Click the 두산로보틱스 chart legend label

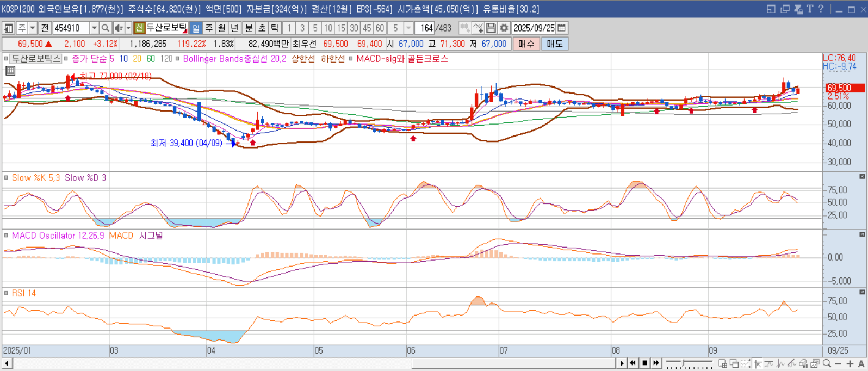pos(36,59)
